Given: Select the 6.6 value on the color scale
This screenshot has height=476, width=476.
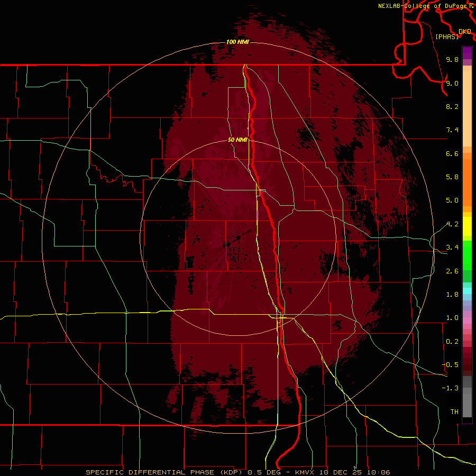Looking at the screenshot, I should 452,153.
